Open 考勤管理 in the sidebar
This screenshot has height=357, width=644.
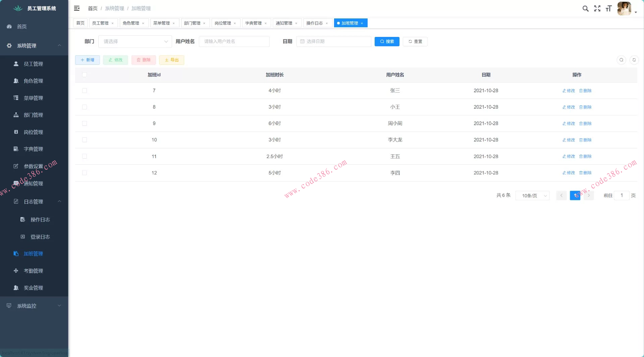(33, 271)
